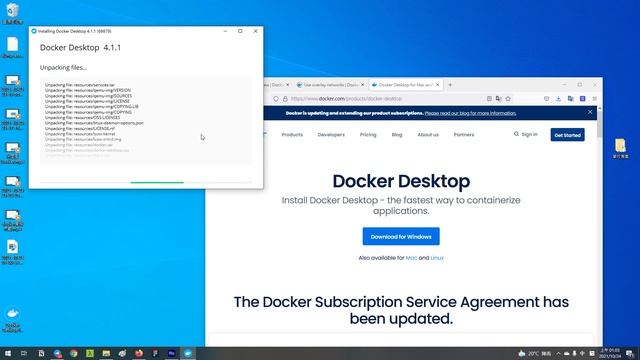Click log line 'resources/linux-daemon-options.json'

pyautogui.click(x=94, y=123)
